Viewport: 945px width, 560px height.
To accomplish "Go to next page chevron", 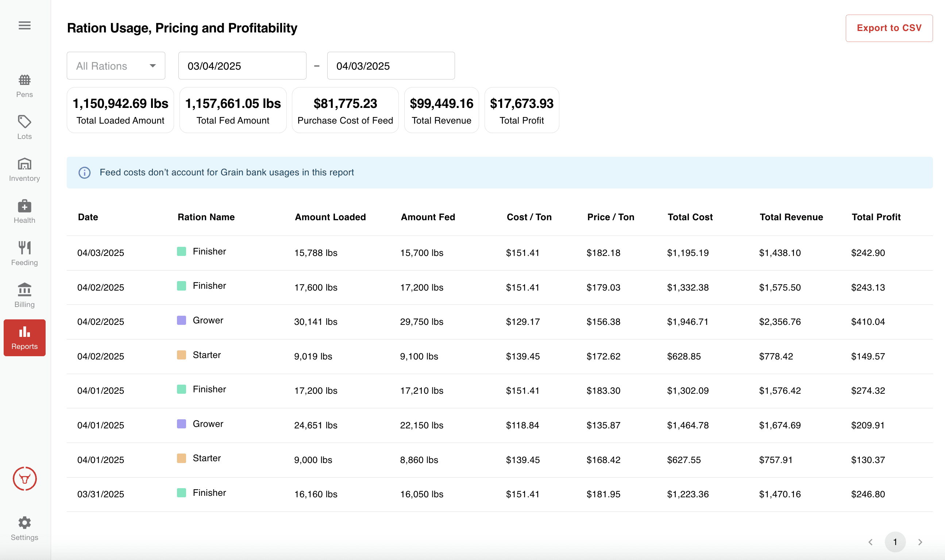I will coord(920,542).
